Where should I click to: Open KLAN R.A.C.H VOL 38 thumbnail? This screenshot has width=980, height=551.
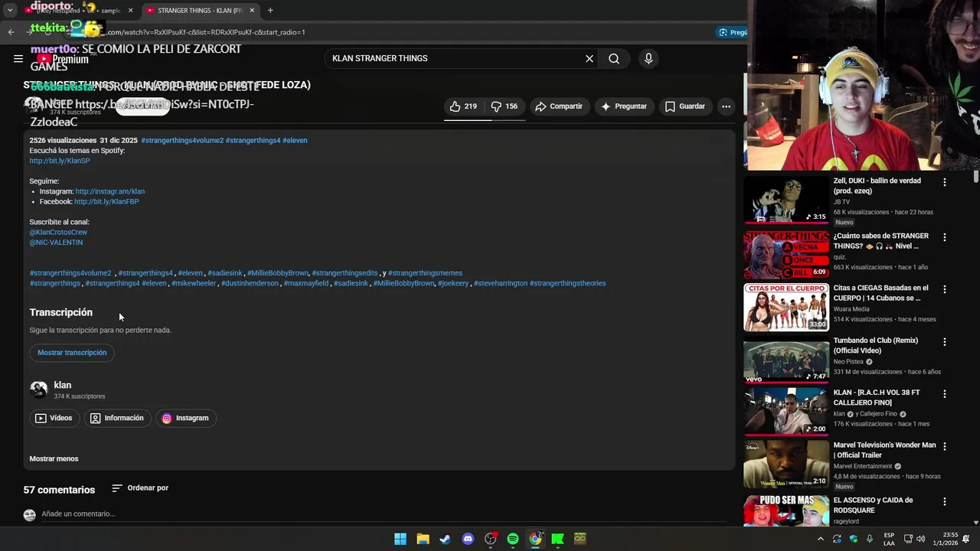pos(786,412)
